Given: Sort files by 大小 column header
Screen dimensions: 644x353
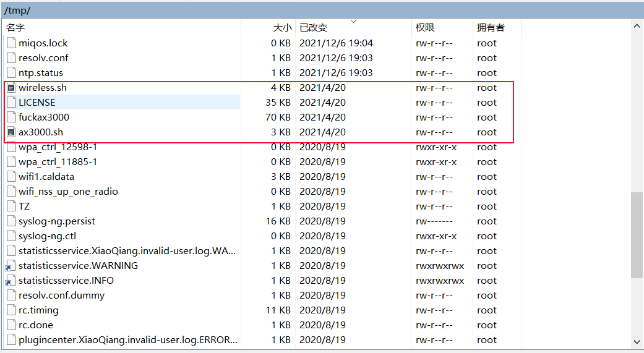Looking at the screenshot, I should 268,27.
